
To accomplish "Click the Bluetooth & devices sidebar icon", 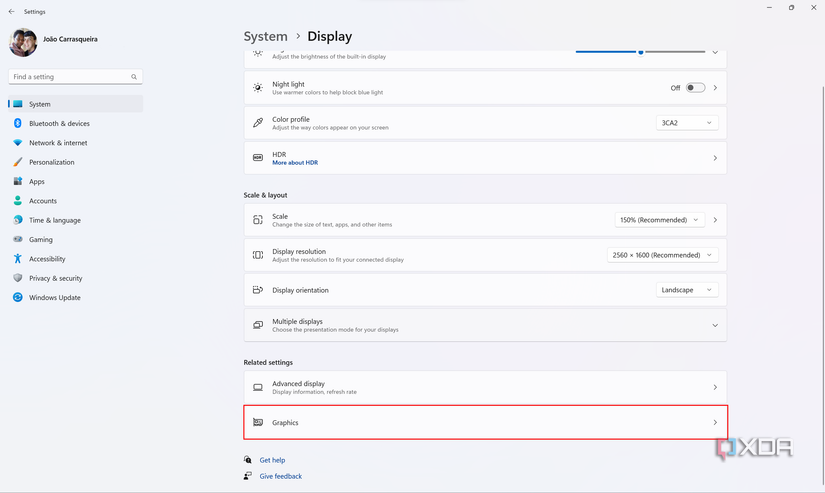I will coord(18,123).
